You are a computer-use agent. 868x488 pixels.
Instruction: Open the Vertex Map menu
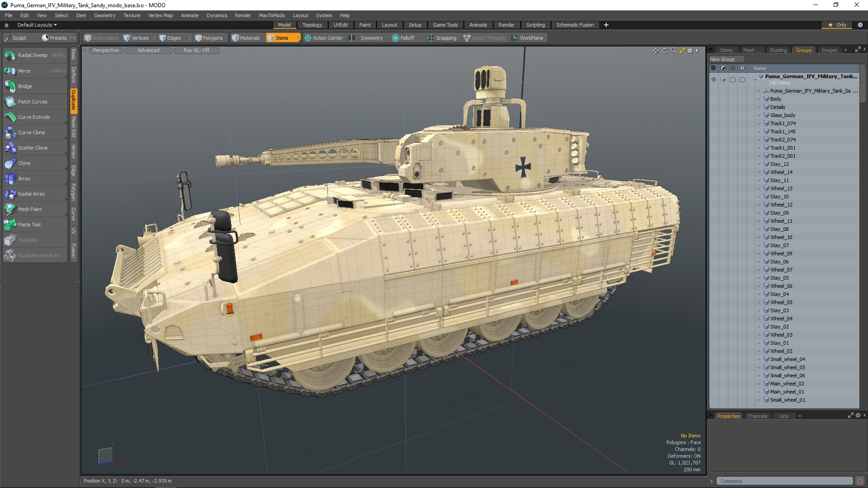(x=160, y=15)
